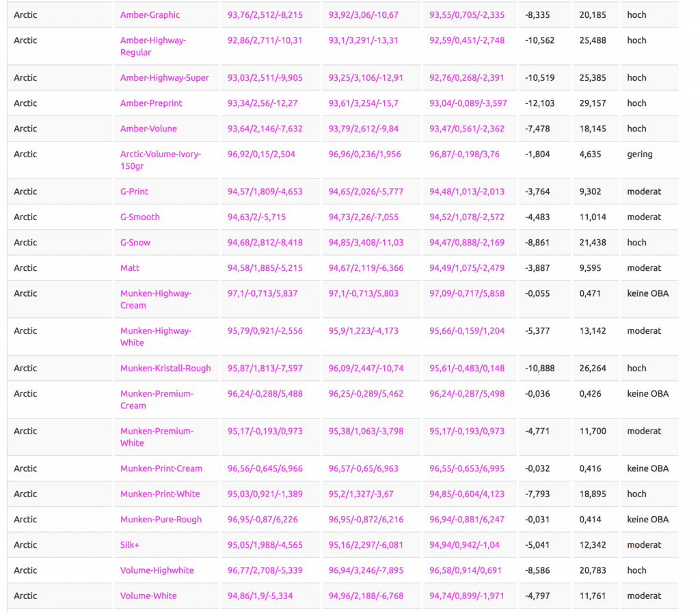
Task: Open the value link 96,55/-0,653/6,995
Action: click(467, 468)
